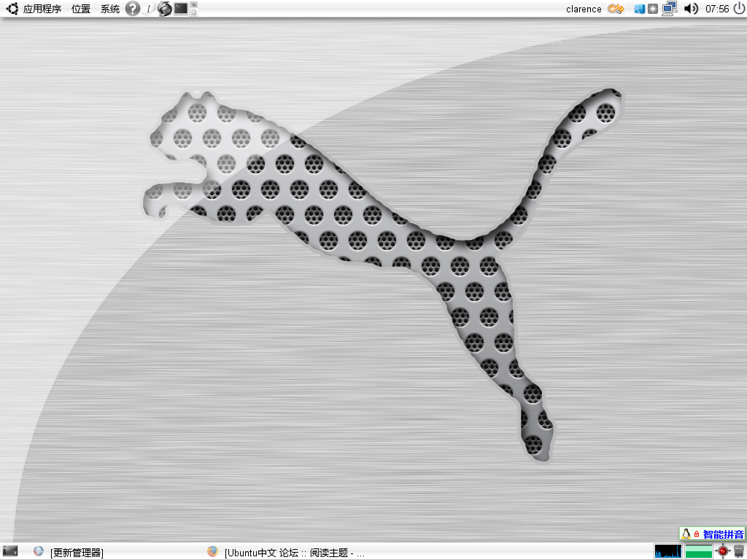Open the volume speaker control
Screen dimensions: 747x560
point(691,9)
